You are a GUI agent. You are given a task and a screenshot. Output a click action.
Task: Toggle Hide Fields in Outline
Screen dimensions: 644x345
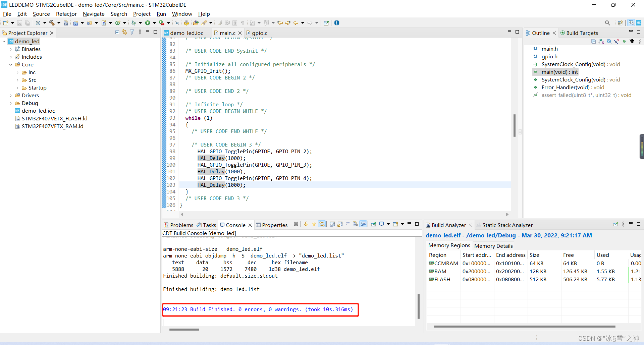pos(609,41)
